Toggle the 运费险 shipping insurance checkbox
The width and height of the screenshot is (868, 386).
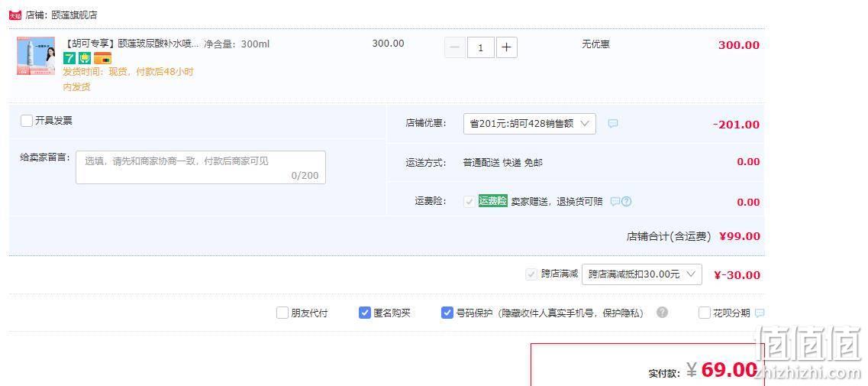(469, 202)
